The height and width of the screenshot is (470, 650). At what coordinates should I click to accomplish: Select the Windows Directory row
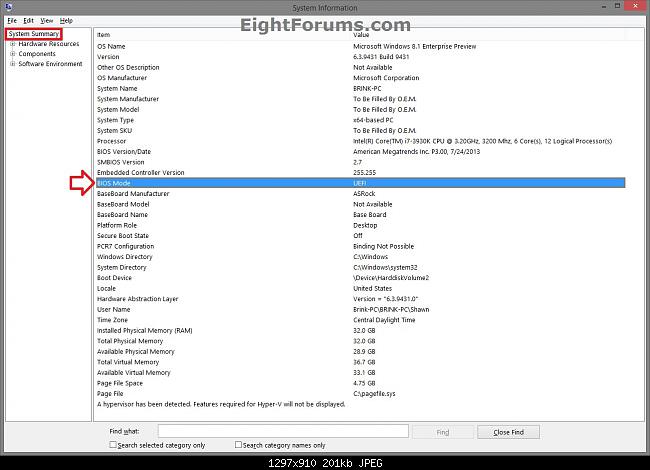360,257
